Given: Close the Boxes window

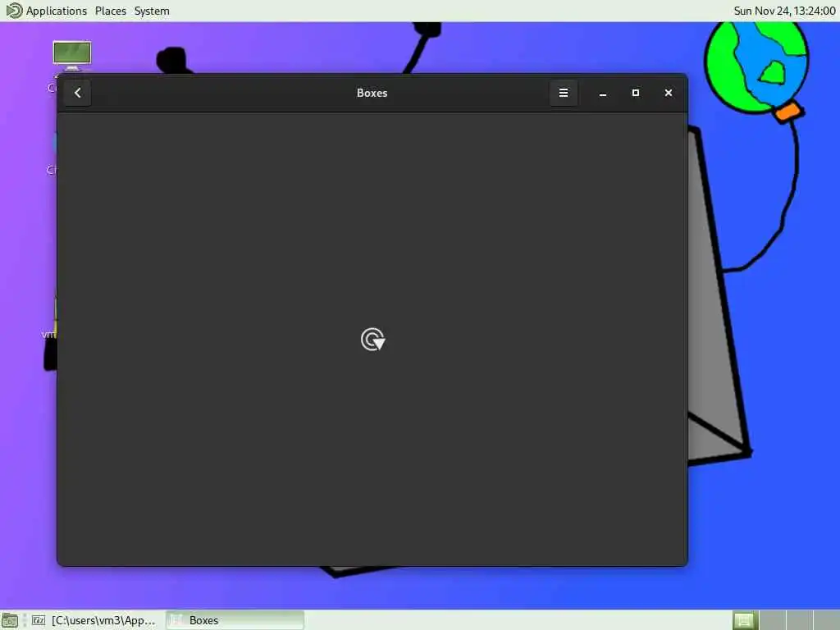Looking at the screenshot, I should (x=668, y=93).
